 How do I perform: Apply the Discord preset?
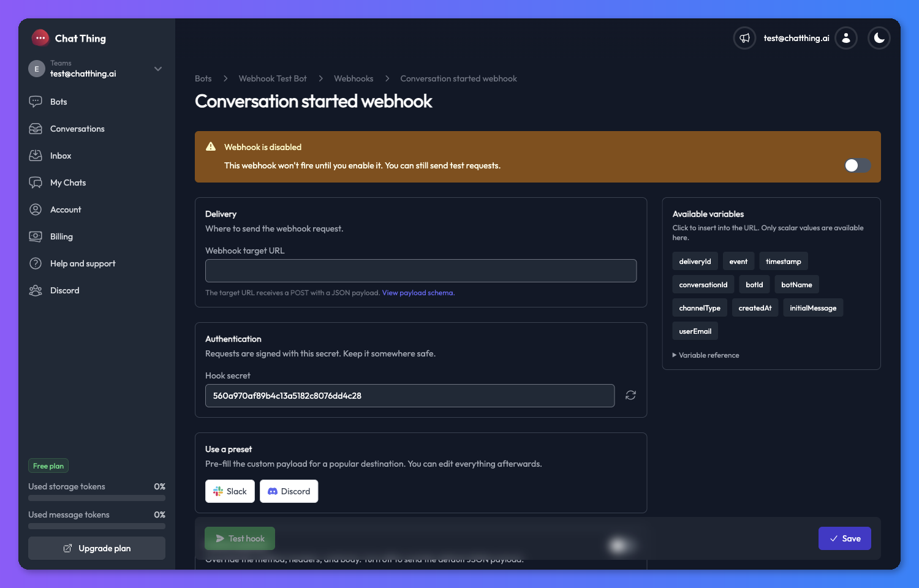(289, 491)
